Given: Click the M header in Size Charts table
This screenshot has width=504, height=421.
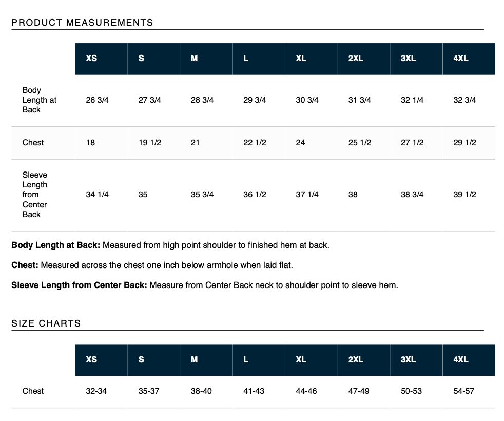Looking at the screenshot, I should [195, 359].
